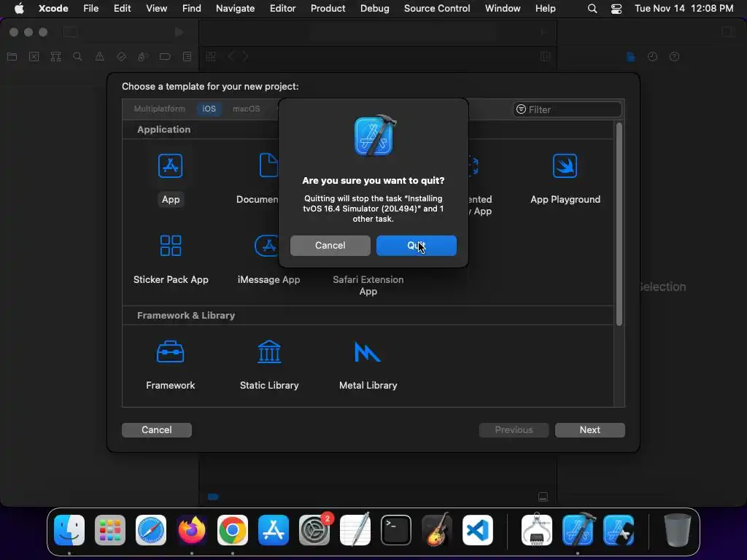Open the Navigate menu
This screenshot has height=560, width=747.
tap(236, 8)
